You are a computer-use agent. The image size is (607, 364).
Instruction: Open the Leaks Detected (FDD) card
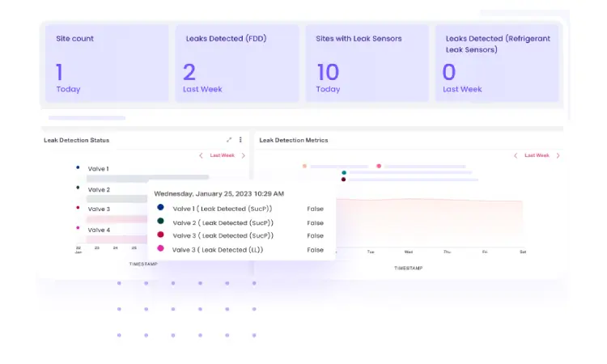237,63
